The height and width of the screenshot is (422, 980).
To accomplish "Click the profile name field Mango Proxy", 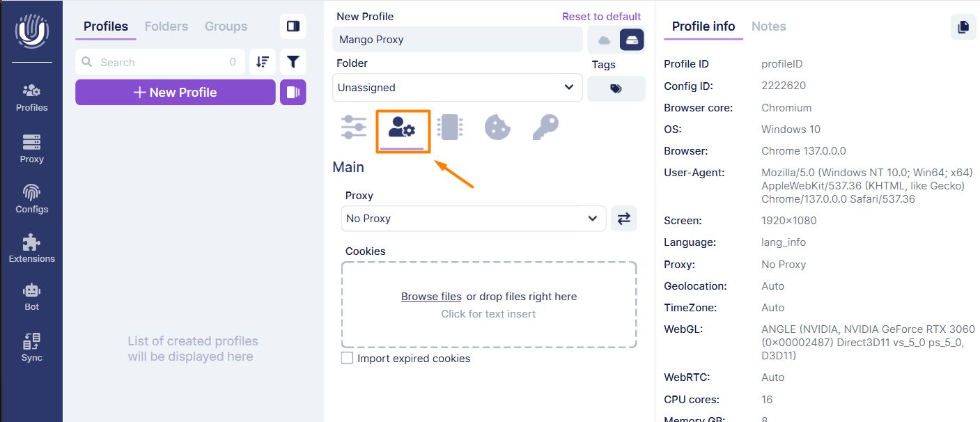I will click(x=458, y=40).
